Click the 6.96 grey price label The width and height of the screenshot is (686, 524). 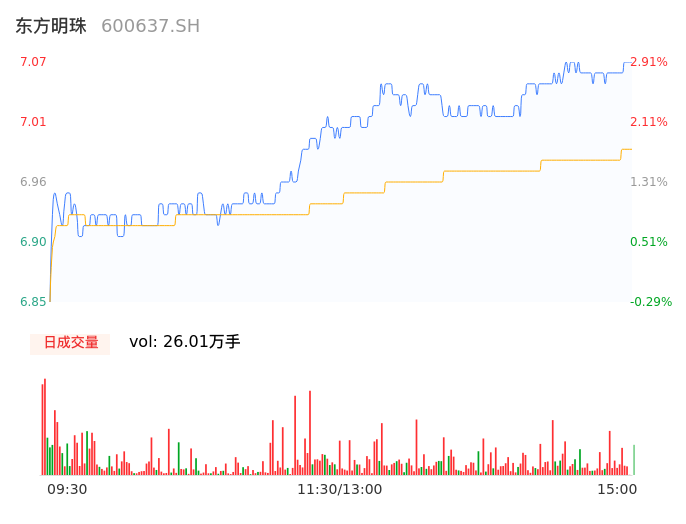coord(33,182)
